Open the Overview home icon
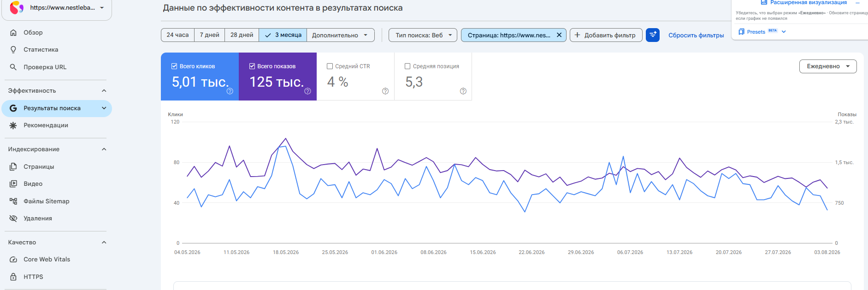Image resolution: width=868 pixels, height=290 pixels. pos(13,33)
